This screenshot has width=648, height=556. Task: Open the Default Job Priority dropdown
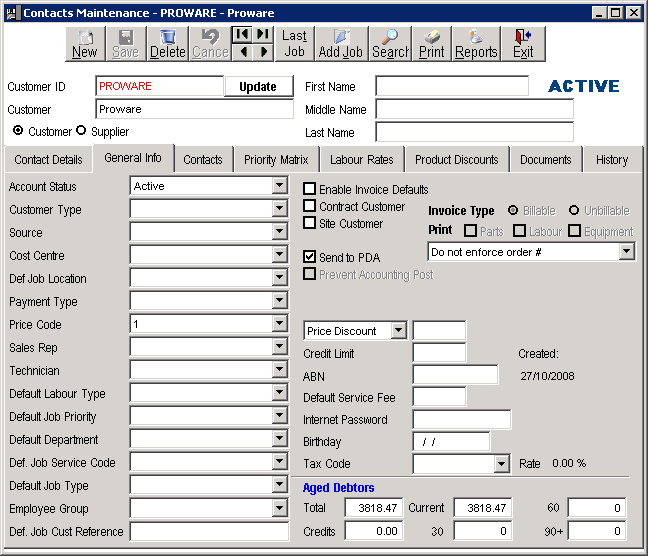(280, 416)
